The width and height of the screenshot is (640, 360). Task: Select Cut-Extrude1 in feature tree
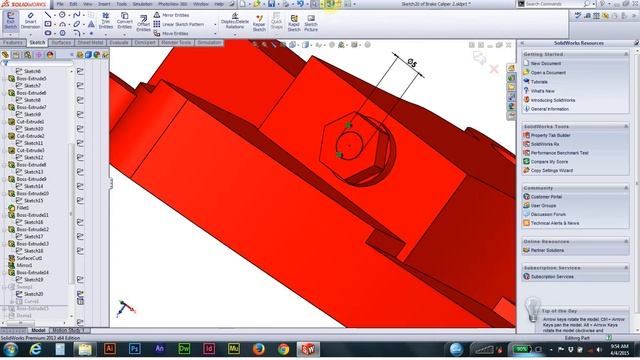(x=30, y=122)
